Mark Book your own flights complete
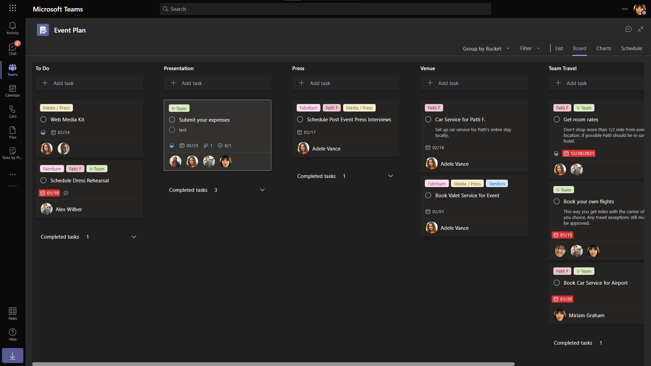The height and width of the screenshot is (366, 651). pyautogui.click(x=557, y=202)
